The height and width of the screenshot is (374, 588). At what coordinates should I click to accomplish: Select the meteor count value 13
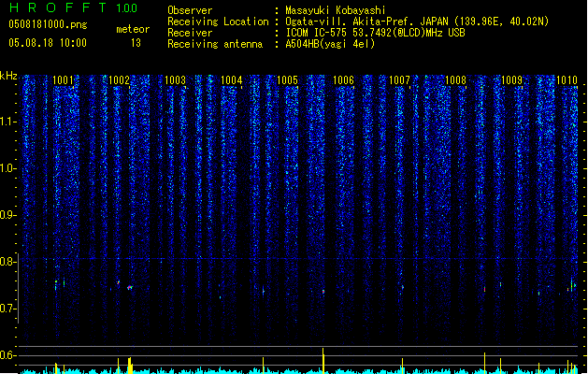(136, 43)
